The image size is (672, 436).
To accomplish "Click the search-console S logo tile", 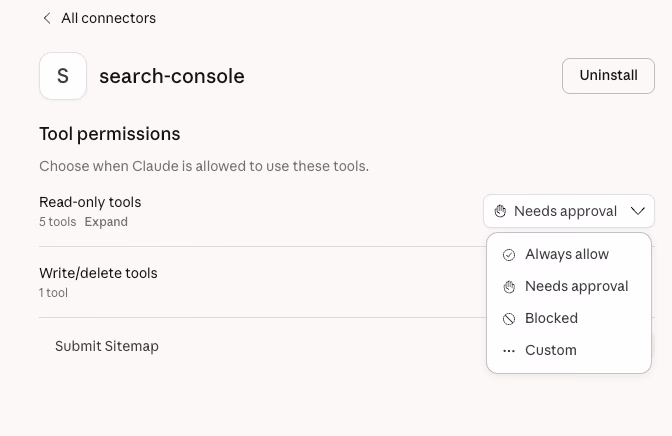I will click(63, 76).
